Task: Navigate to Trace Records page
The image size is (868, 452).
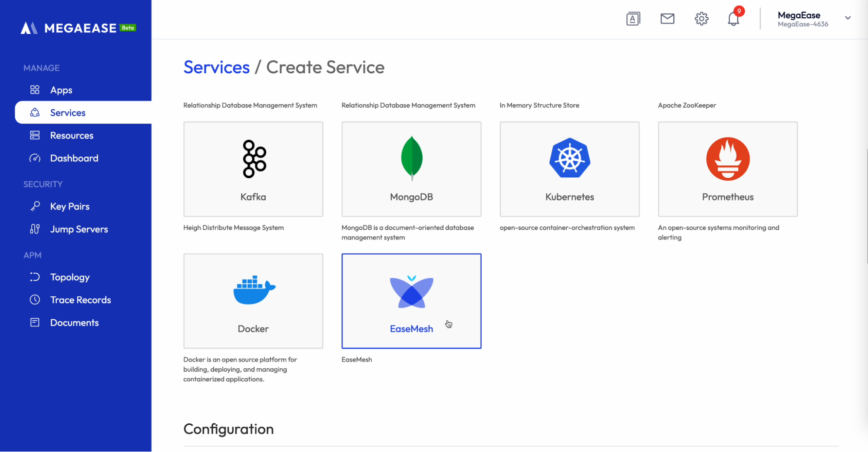Action: [x=80, y=300]
